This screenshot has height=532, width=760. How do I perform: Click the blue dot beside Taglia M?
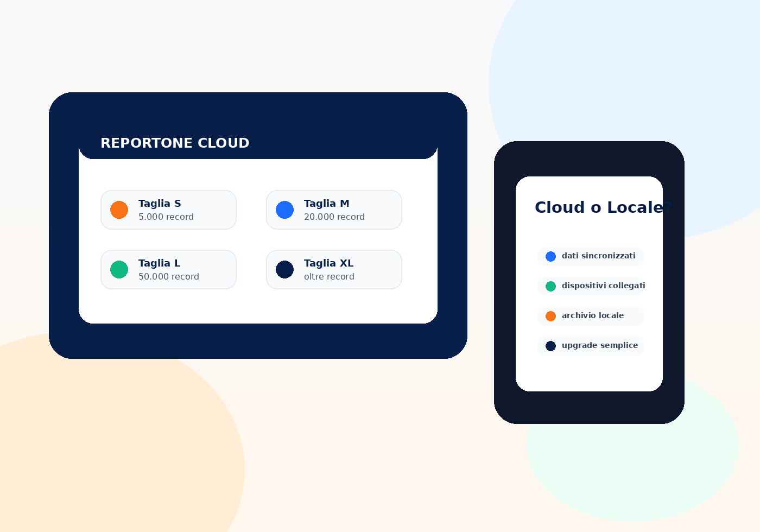pos(284,210)
